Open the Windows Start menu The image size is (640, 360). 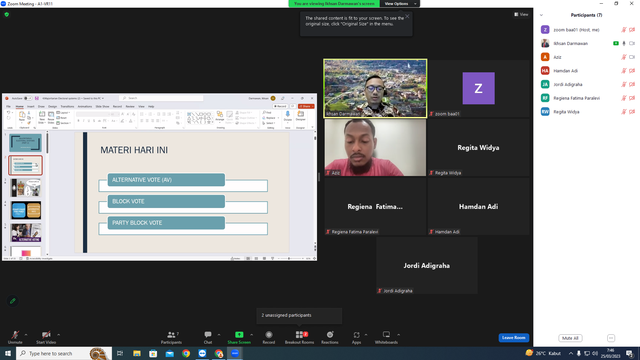[x=8, y=353]
